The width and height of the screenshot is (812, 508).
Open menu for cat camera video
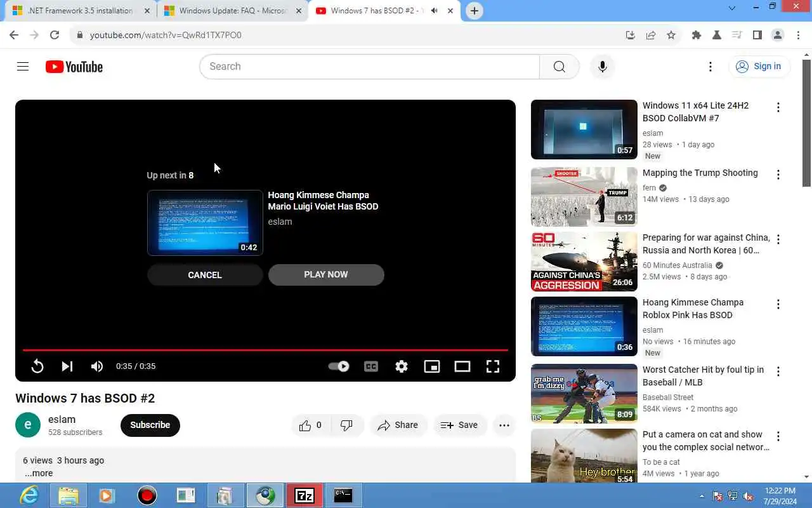click(x=778, y=436)
